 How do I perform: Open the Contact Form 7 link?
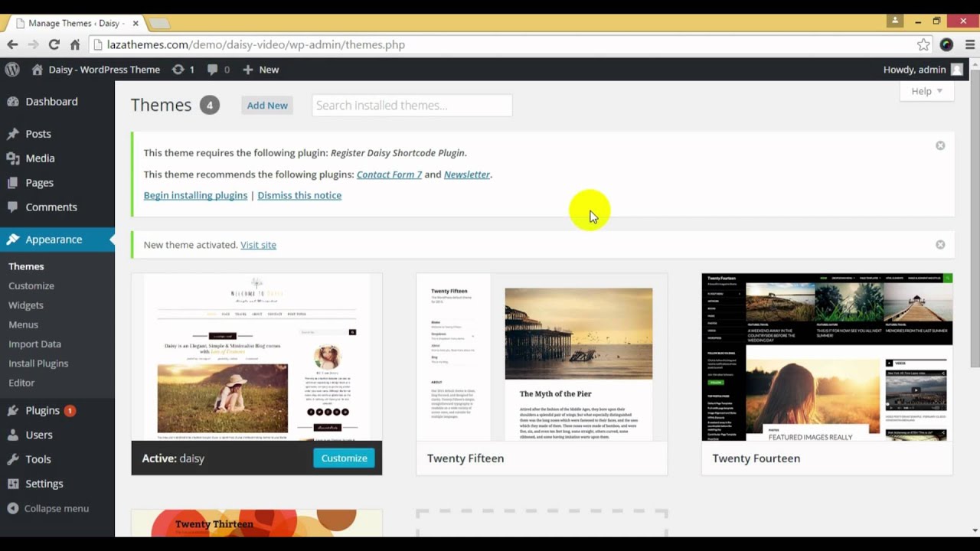[389, 174]
